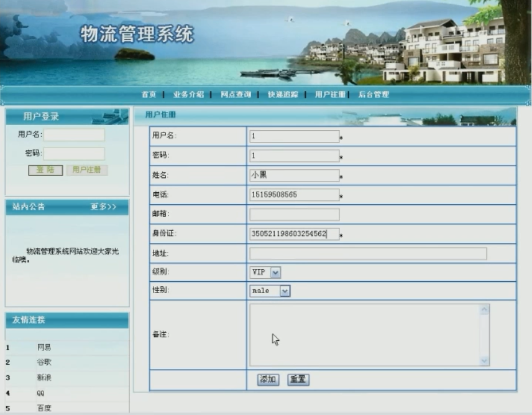The height and width of the screenshot is (415, 532).
Task: Click the 地址 text field
Action: [x=368, y=253]
